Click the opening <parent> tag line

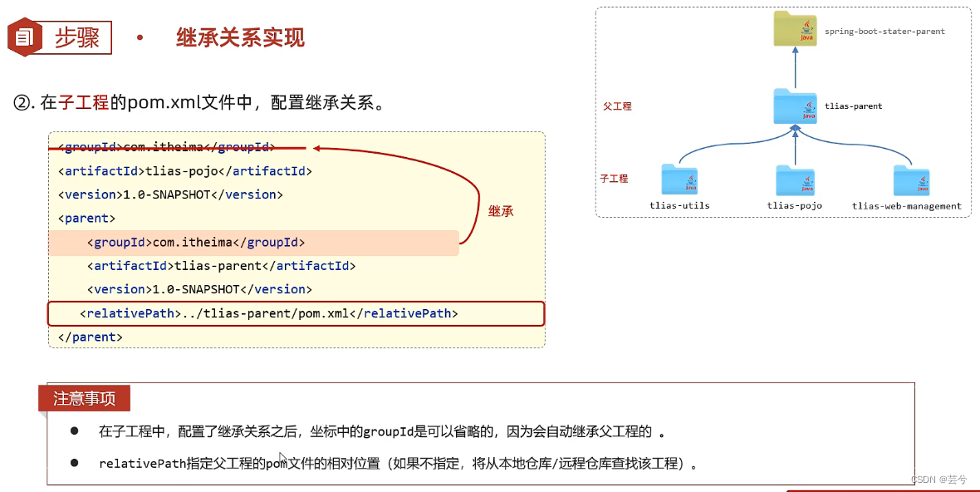coord(87,219)
